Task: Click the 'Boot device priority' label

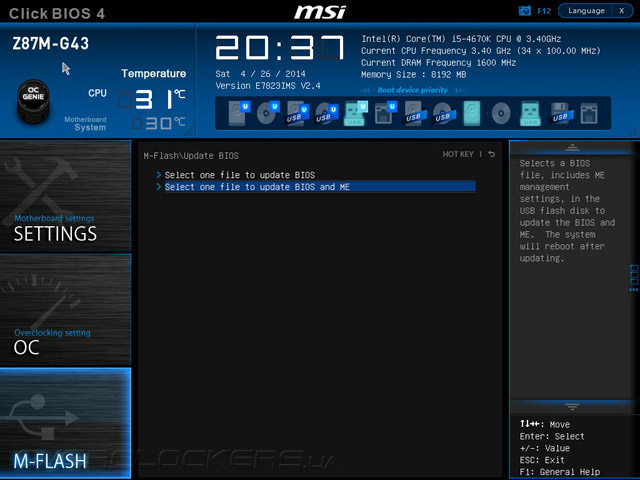Action: click(x=412, y=90)
